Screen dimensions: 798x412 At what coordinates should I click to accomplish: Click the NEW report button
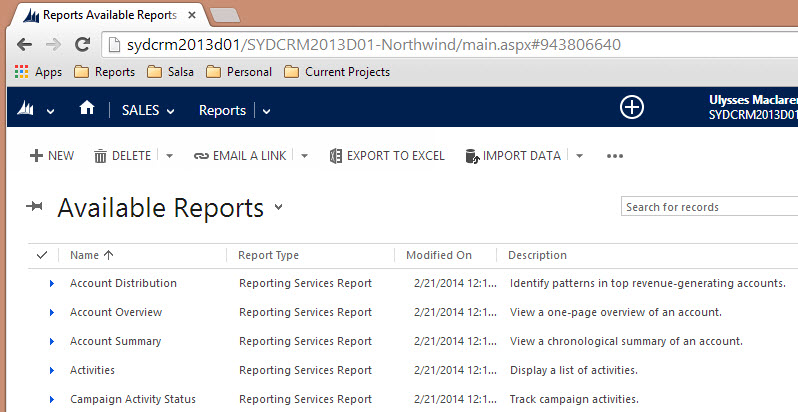[x=51, y=156]
